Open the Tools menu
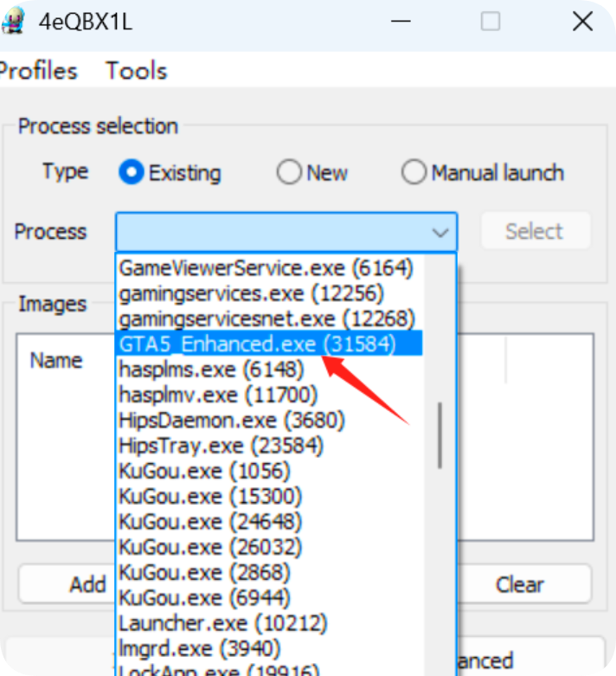The height and width of the screenshot is (676, 616). [x=136, y=71]
